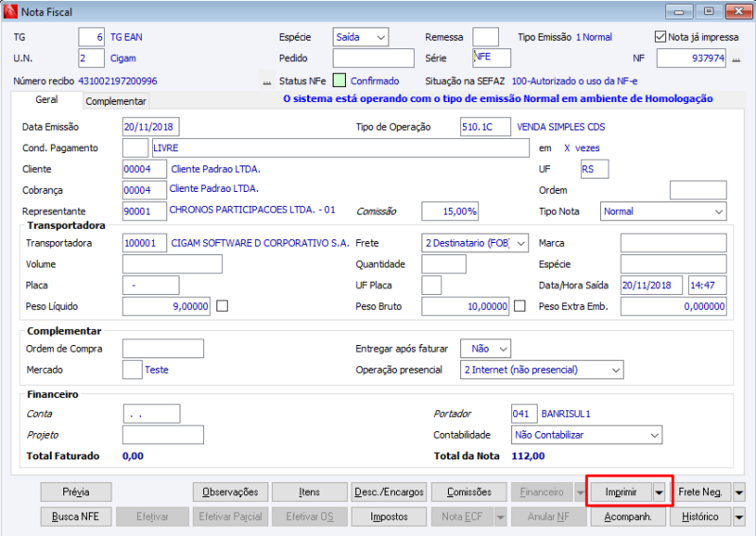Open the Comissões button
The height and width of the screenshot is (536, 756).
pos(469,493)
